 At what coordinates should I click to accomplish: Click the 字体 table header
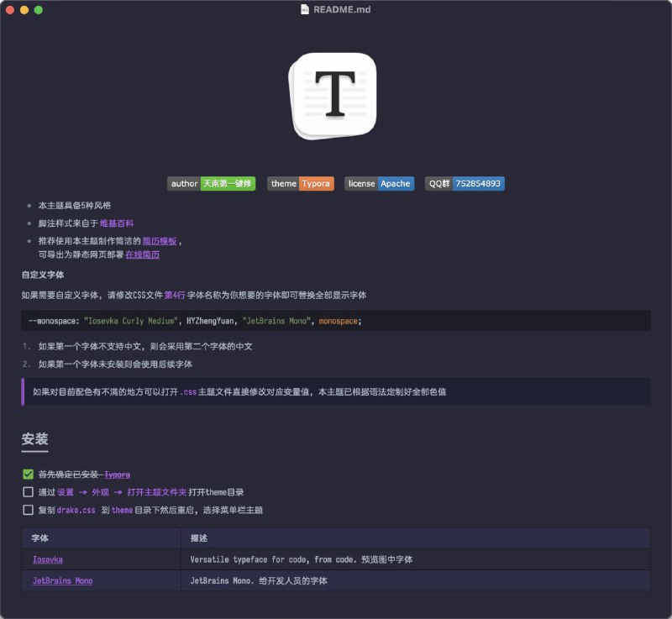point(102,538)
